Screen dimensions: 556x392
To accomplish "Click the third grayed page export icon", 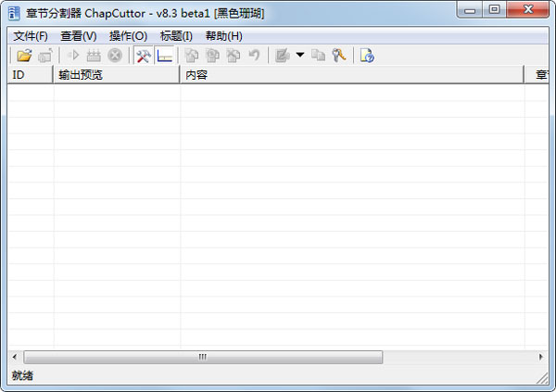I will 234,56.
